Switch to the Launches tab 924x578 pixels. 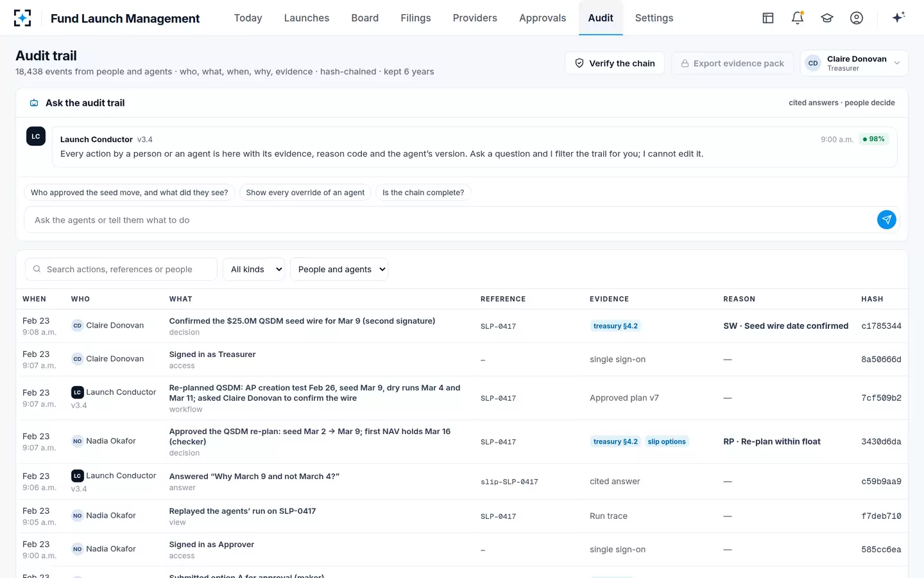(x=307, y=18)
